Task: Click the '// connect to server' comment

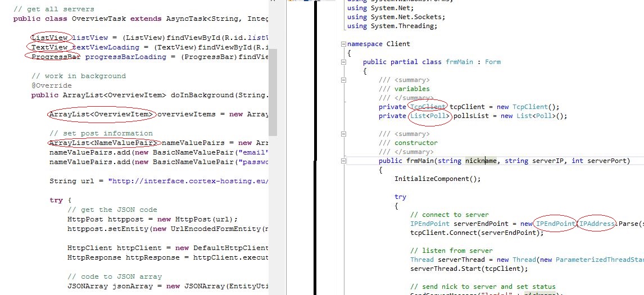Action: [x=450, y=215]
